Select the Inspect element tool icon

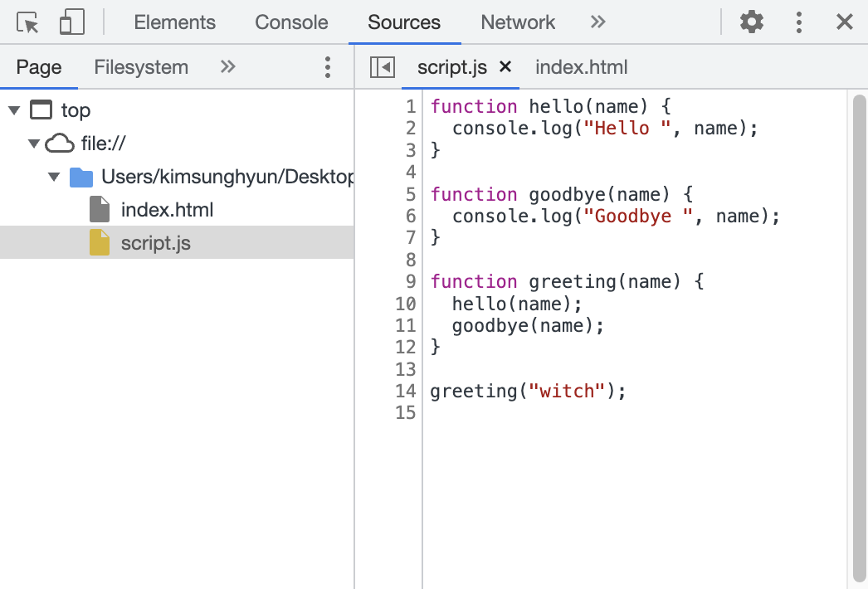(26, 22)
